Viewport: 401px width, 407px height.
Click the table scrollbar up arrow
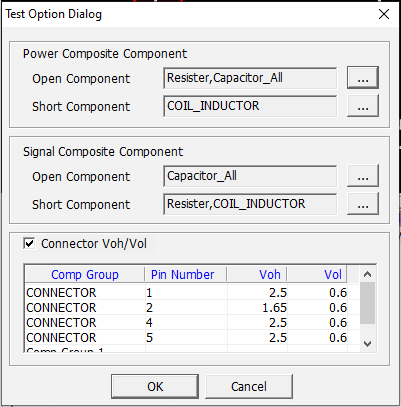coord(368,274)
